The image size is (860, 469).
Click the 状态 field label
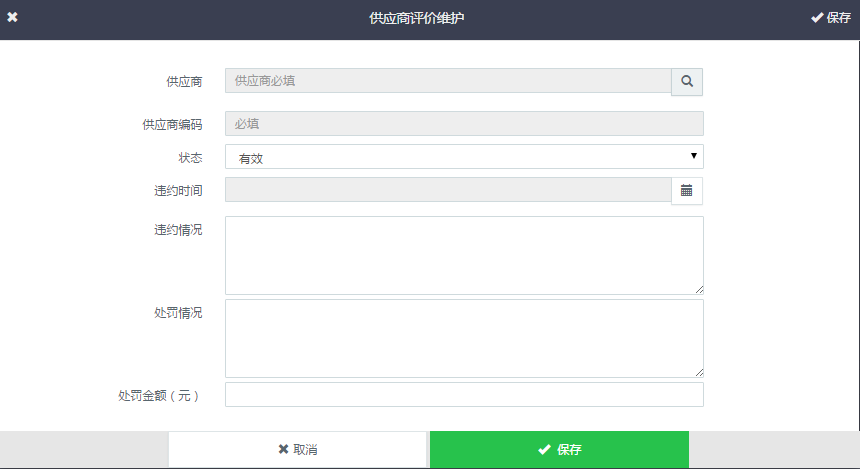pyautogui.click(x=190, y=158)
